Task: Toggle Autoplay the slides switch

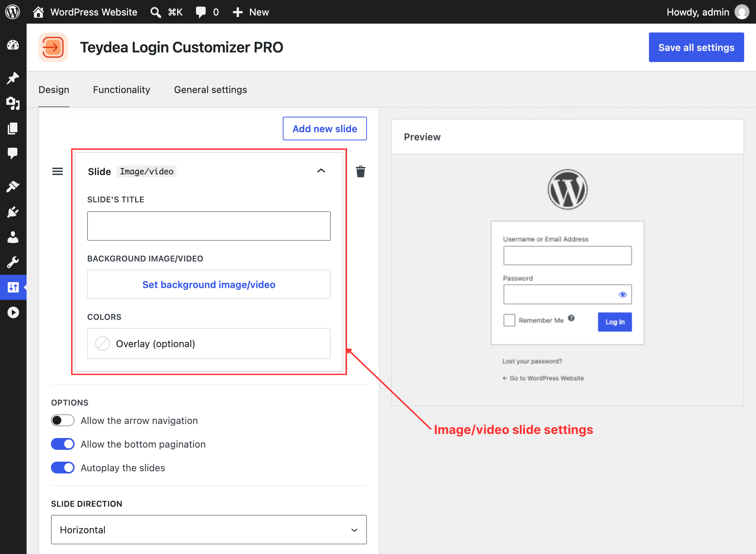Action: coord(63,468)
